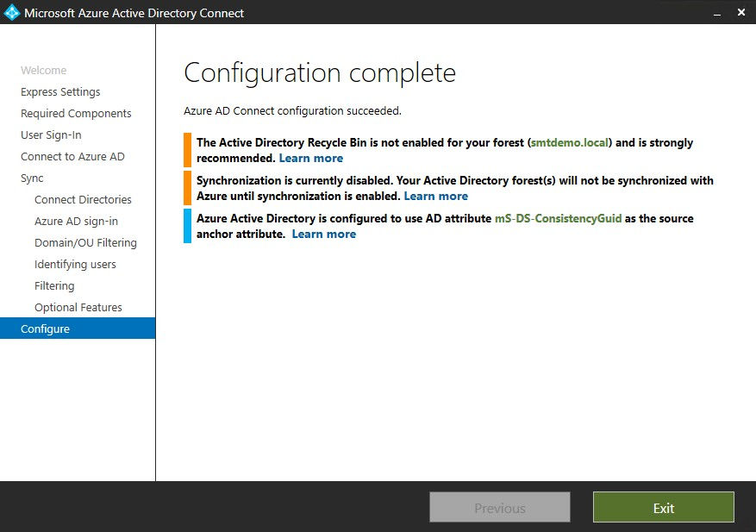
Task: Select the highlighted Configure step
Action: [x=78, y=329]
